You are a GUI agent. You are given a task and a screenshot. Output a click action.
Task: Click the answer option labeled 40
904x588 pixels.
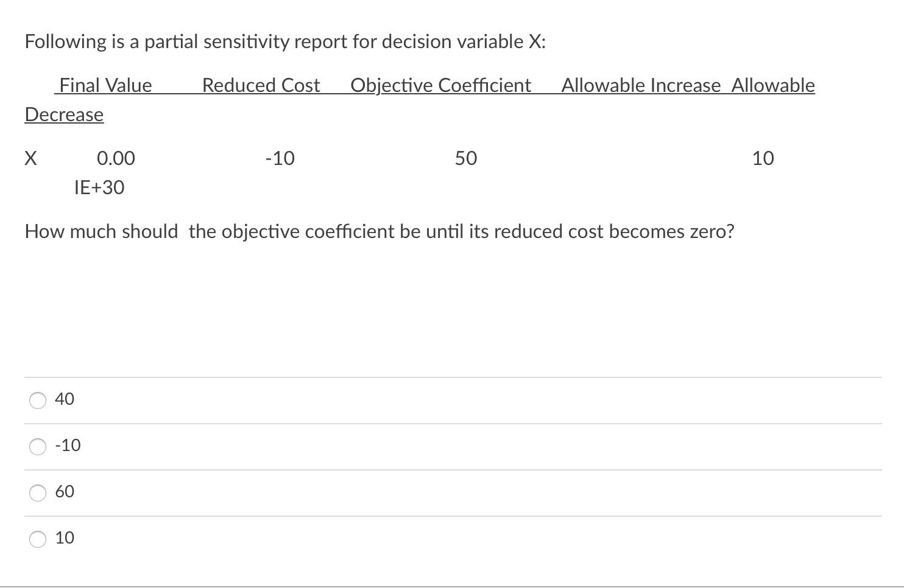[65, 400]
